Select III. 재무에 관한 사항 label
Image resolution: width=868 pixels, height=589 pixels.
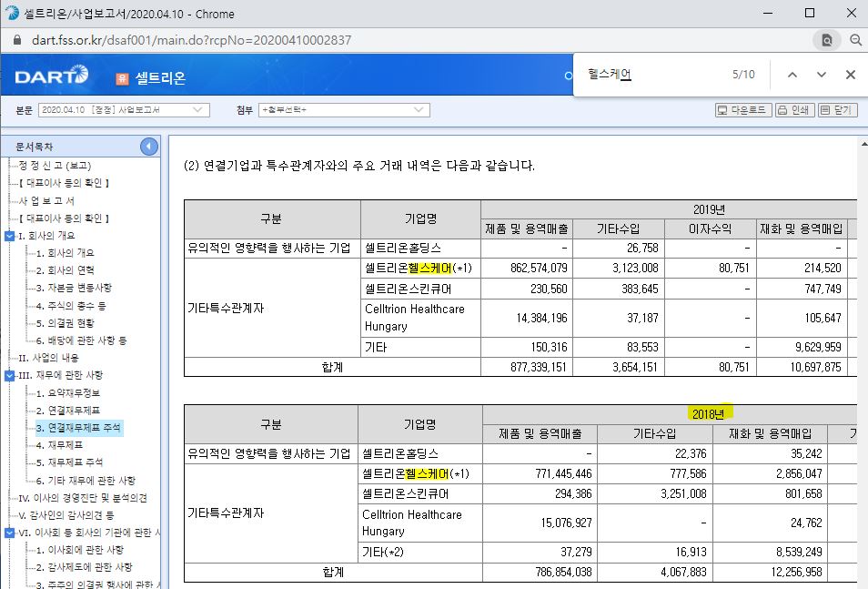(x=61, y=375)
